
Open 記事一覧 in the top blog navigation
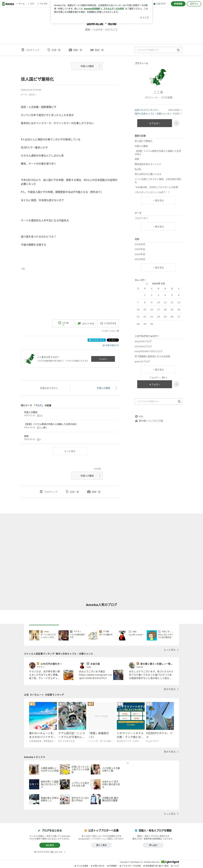(54, 50)
